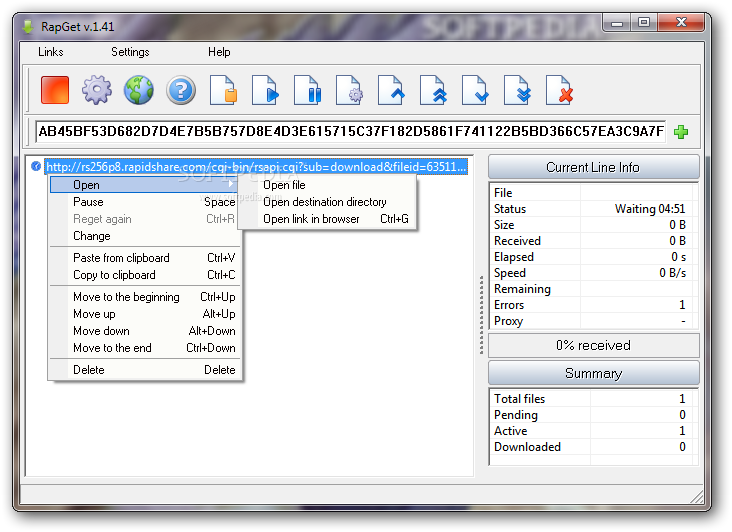
Task: Click the start download page icon
Action: 265,90
